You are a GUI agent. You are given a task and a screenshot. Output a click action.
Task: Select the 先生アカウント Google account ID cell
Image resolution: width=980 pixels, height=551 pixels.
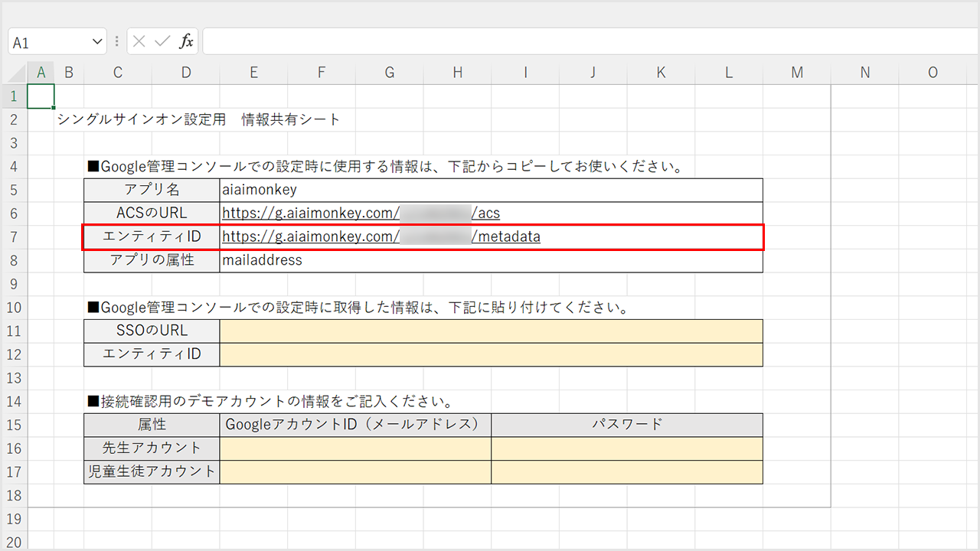(355, 448)
